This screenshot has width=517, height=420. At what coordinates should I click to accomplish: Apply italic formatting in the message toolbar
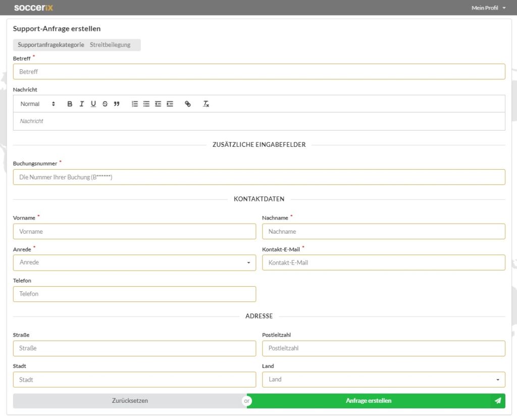(81, 104)
